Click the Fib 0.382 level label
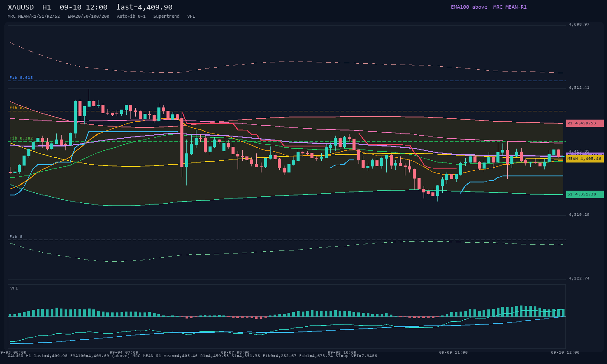Viewport: 607px width, 364px height. click(21, 138)
